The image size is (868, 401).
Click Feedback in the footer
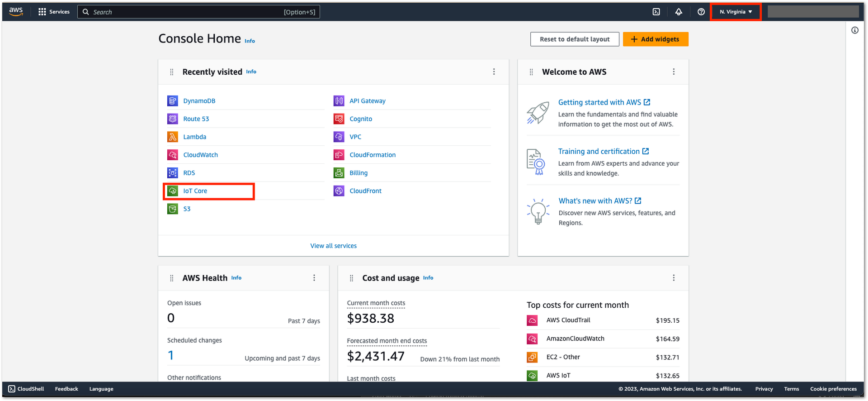pos(66,389)
